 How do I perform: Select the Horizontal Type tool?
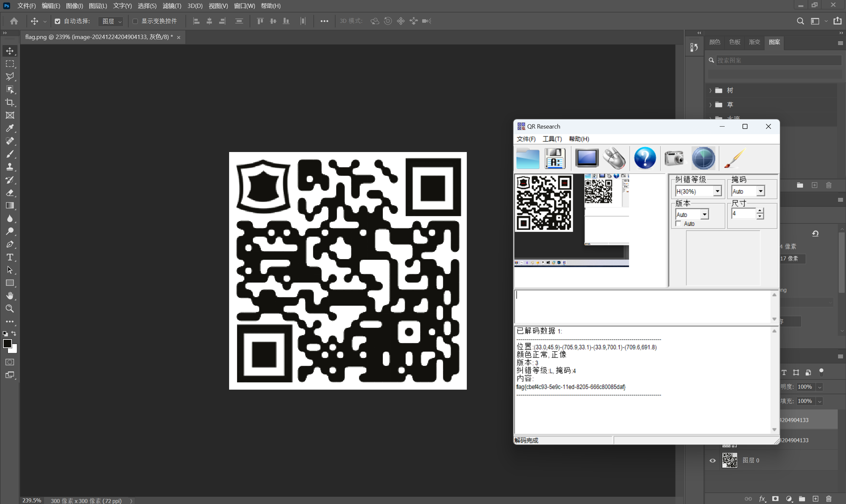click(10, 257)
